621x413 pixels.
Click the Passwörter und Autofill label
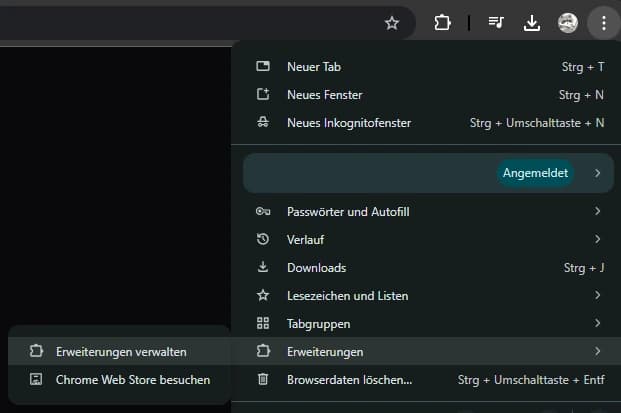pos(348,212)
